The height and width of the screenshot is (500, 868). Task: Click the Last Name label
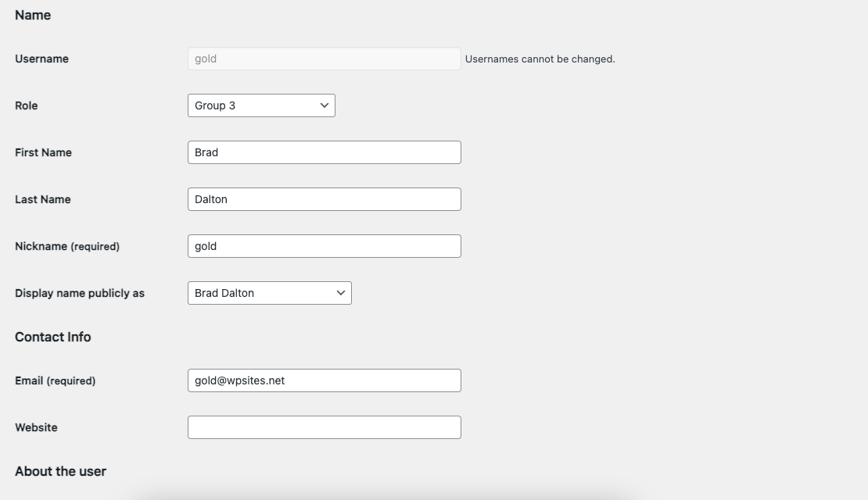(x=42, y=199)
